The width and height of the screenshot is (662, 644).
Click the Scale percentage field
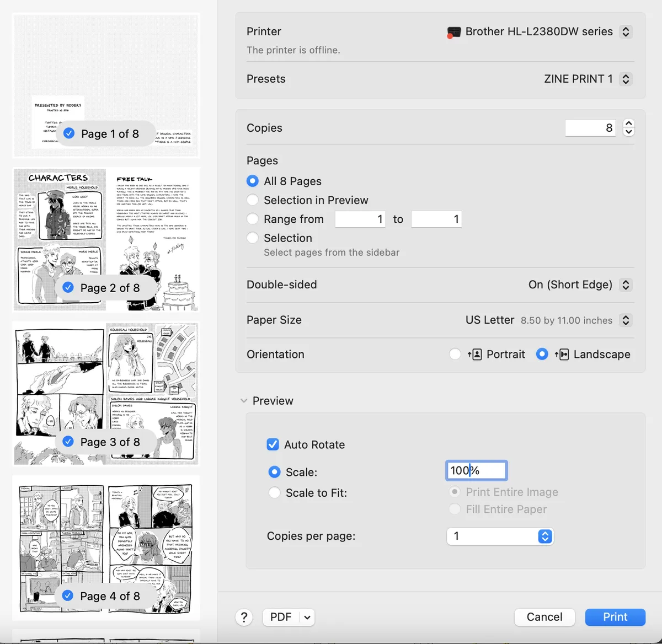[476, 470]
